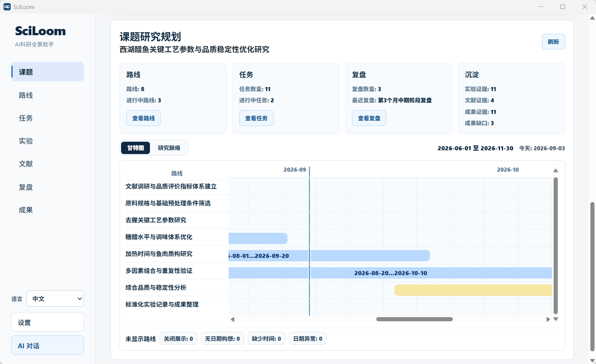Click the 刷新 button
This screenshot has width=596, height=364.
coord(553,42)
